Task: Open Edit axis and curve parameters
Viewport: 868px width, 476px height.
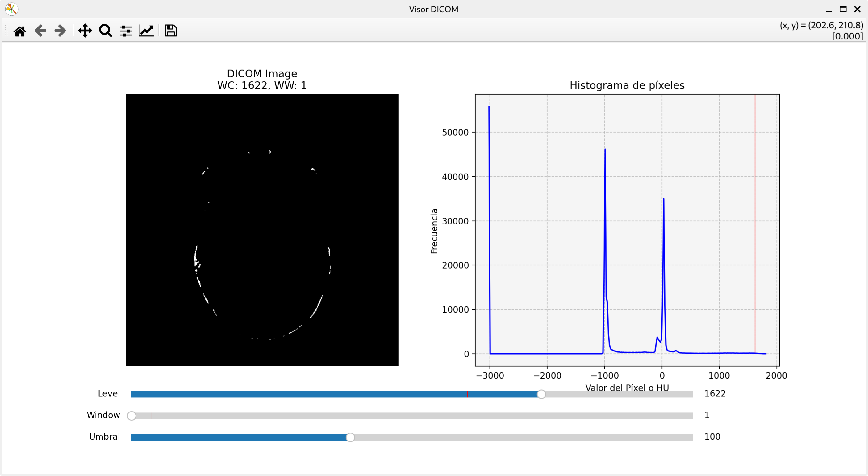Action: point(146,31)
